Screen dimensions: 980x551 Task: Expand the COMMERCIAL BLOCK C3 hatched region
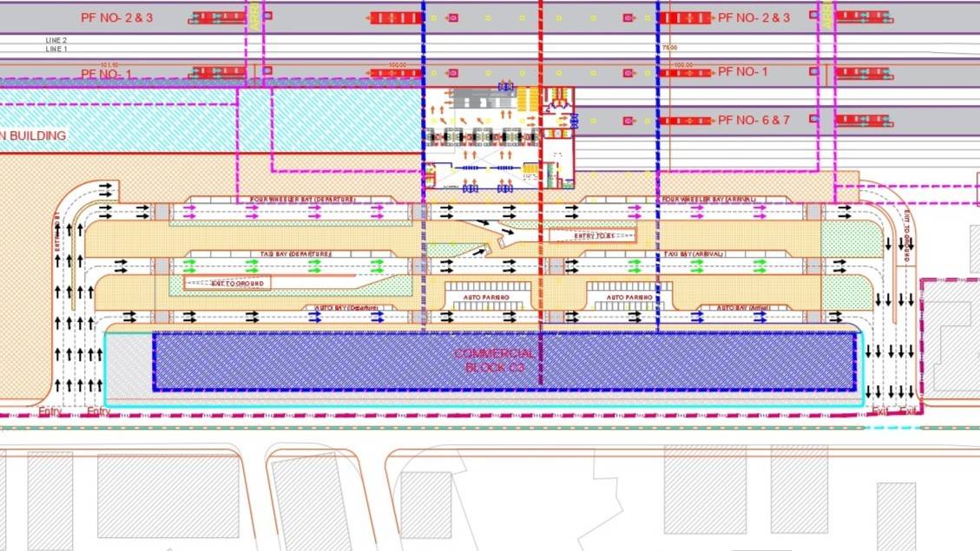click(x=495, y=360)
